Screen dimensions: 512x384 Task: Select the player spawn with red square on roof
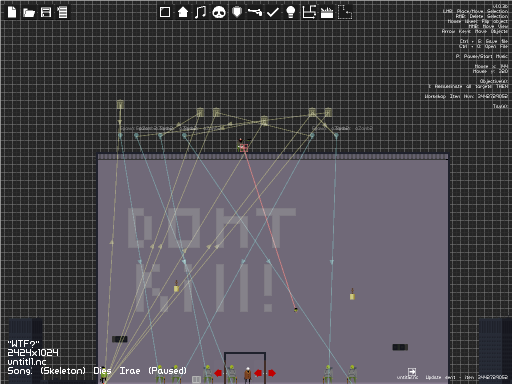tap(243, 147)
